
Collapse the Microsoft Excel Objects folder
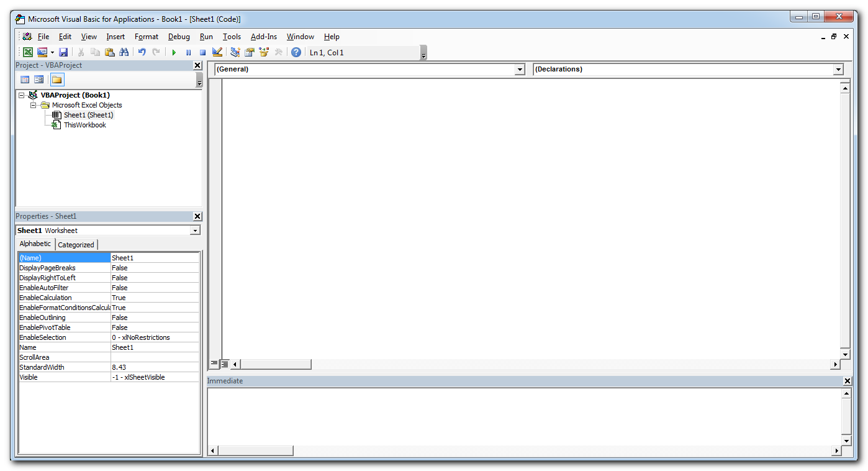pyautogui.click(x=34, y=105)
